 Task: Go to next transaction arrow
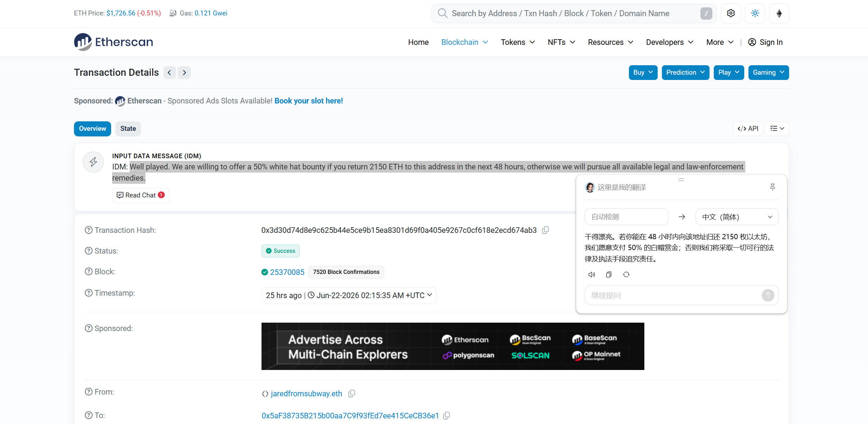pos(184,73)
